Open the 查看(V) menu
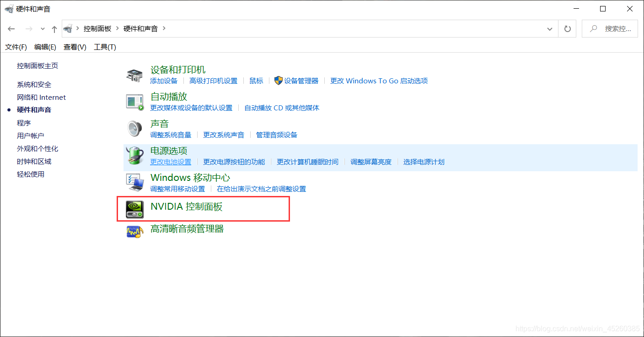This screenshot has width=644, height=337. 75,47
